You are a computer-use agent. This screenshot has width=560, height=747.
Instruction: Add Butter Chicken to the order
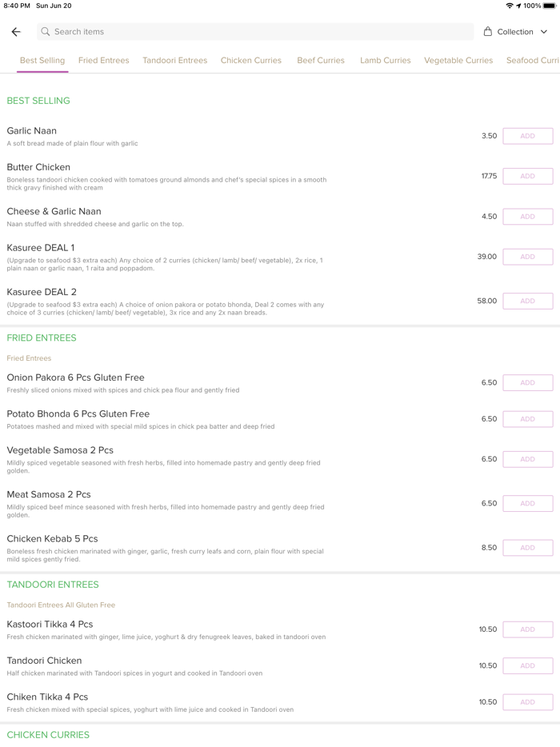tap(527, 176)
